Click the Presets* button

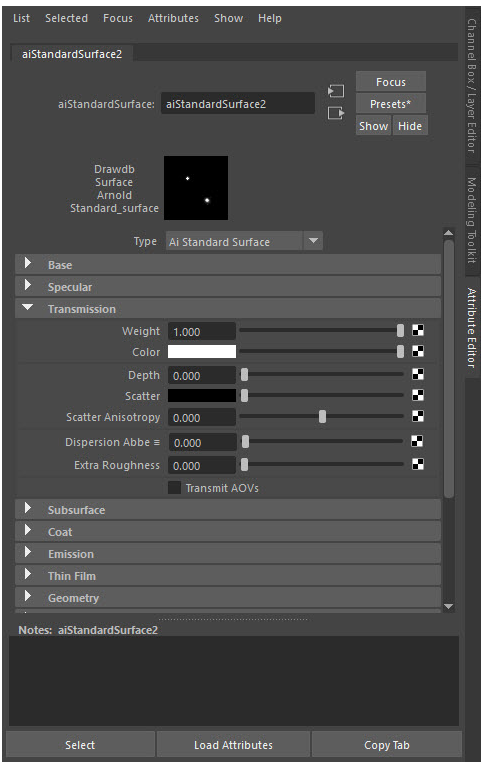390,104
